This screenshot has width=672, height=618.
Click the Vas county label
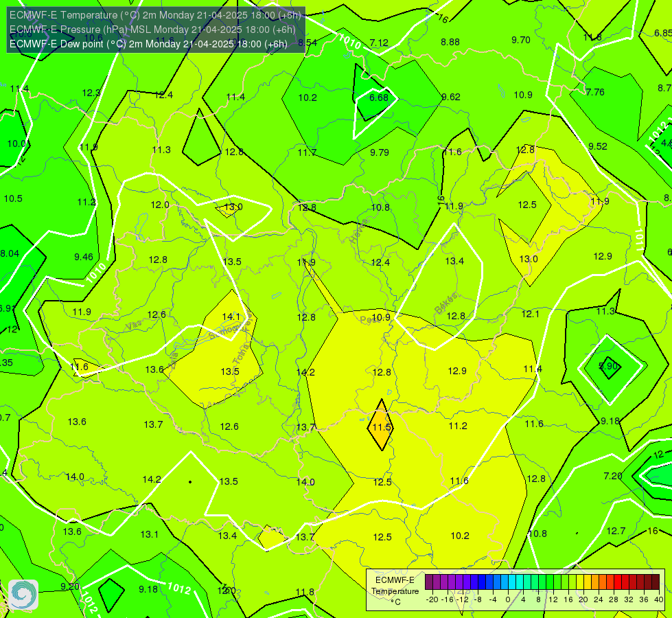[133, 326]
